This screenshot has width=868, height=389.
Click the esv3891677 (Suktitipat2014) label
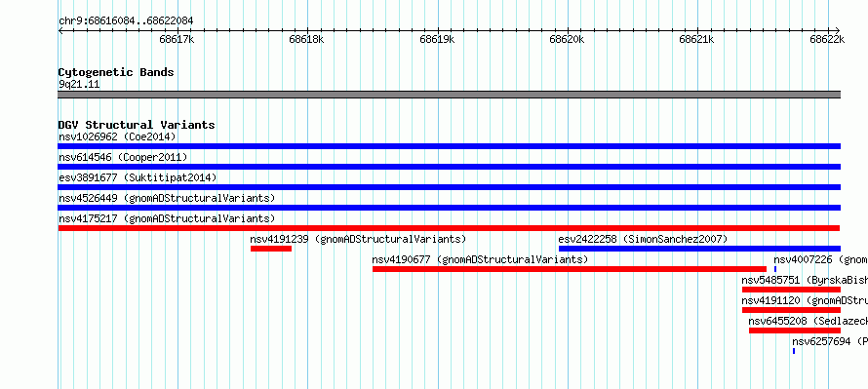pos(138,177)
